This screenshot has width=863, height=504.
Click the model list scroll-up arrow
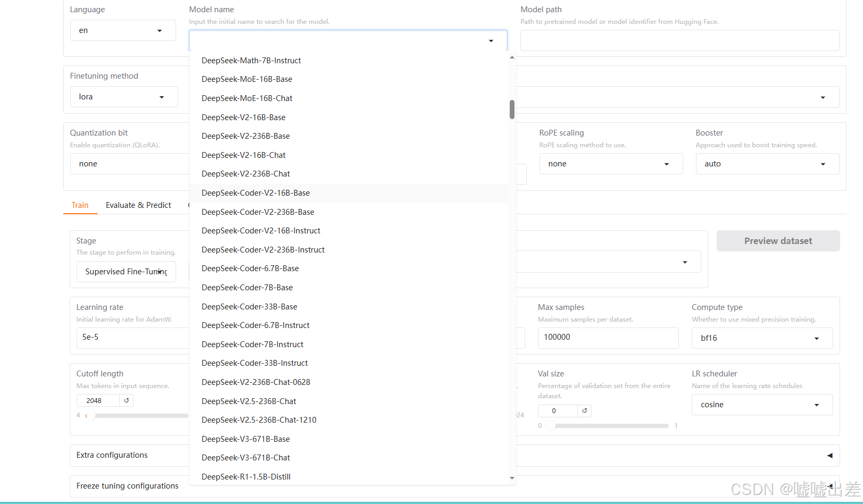click(x=512, y=57)
